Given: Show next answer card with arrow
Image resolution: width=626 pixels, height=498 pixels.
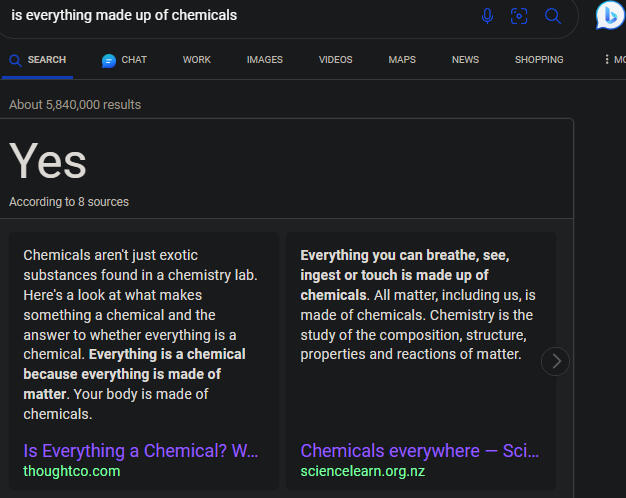Looking at the screenshot, I should pos(555,361).
